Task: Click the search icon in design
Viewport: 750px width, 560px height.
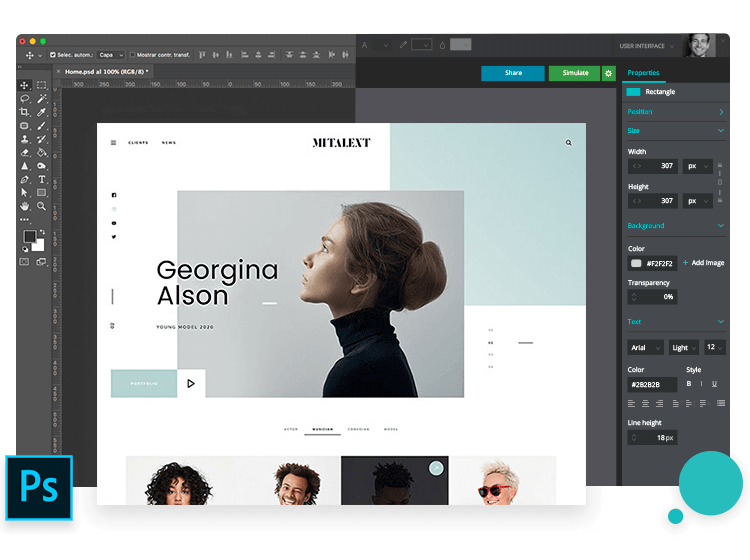Action: (569, 143)
